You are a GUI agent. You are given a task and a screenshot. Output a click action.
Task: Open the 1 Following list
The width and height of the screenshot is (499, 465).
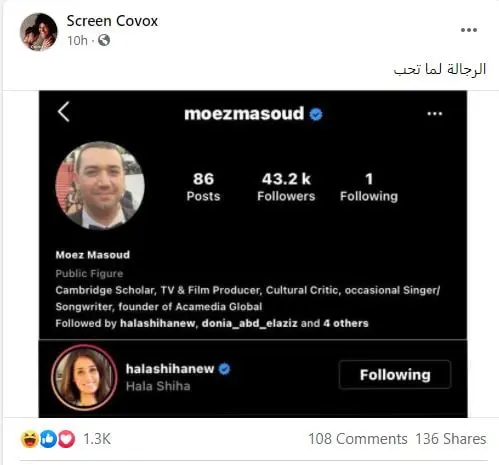tap(369, 187)
